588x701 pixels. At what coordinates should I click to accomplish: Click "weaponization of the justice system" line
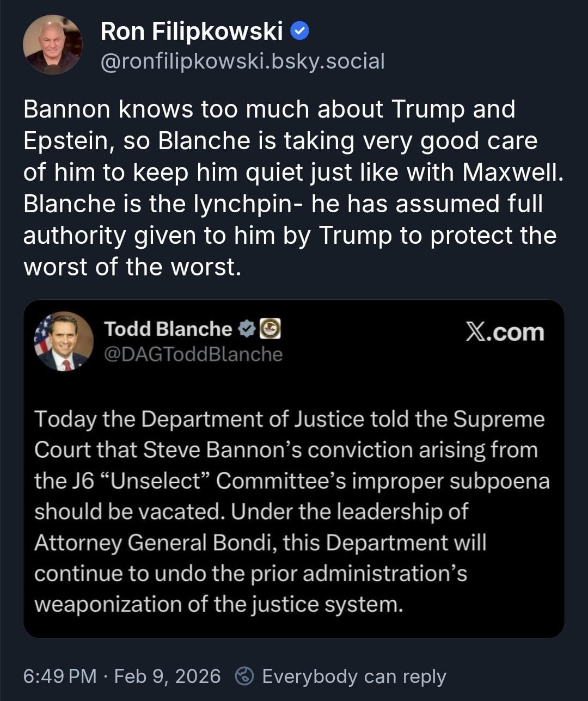coord(219,604)
